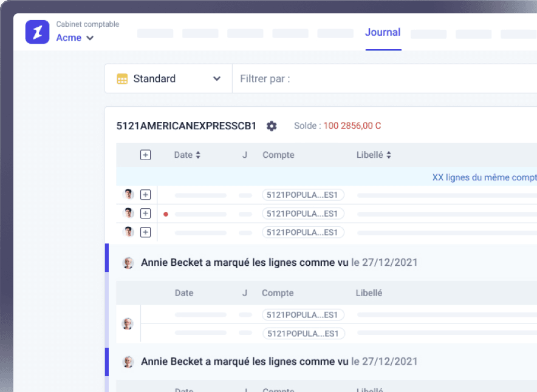Add a new line with the first plus icon
The image size is (537, 392).
tap(145, 194)
